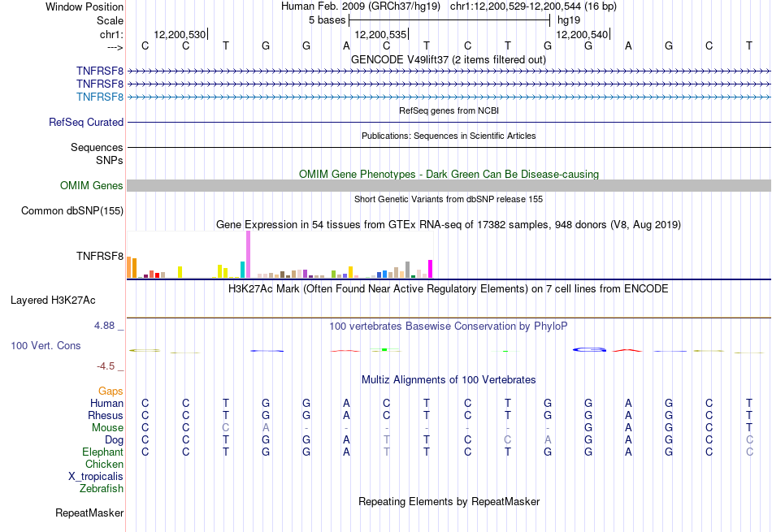Click the Layered H3K27Ac track label
This screenshot has width=772, height=532.
coord(53,301)
